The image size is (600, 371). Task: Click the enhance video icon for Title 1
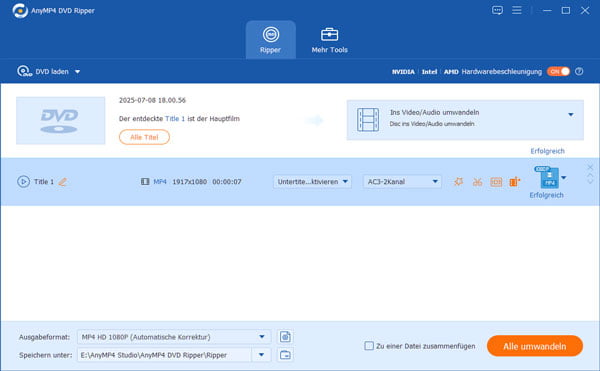pyautogui.click(x=515, y=182)
